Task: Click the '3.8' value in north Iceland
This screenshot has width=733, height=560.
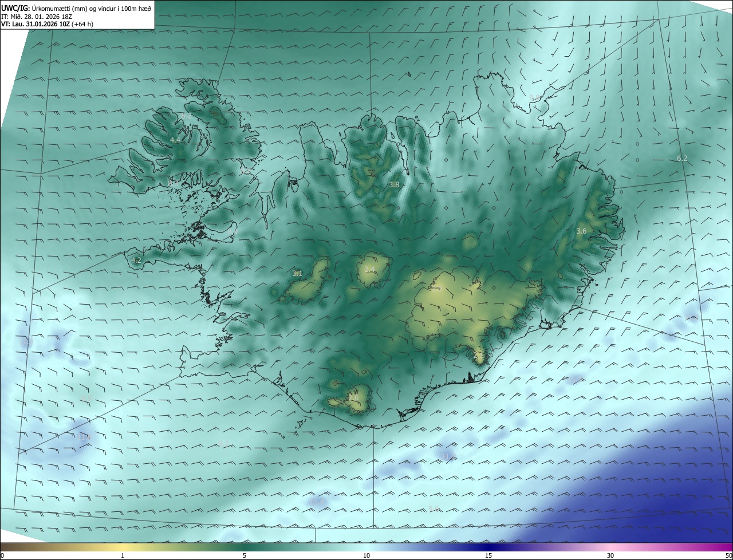Action: click(x=394, y=184)
